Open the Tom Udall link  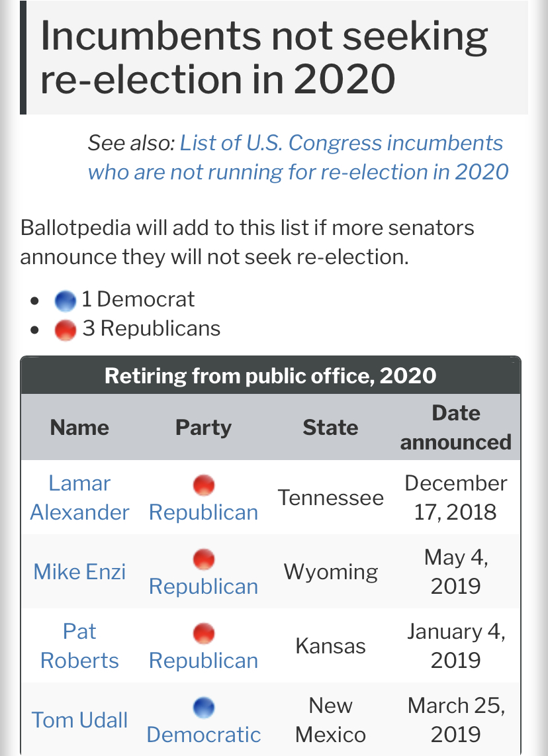click(79, 720)
